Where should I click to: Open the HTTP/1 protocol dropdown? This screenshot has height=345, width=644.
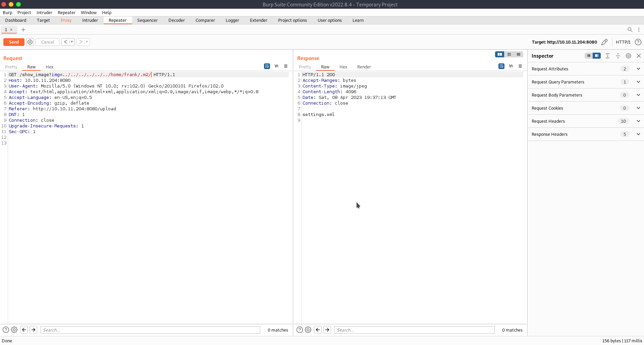click(623, 42)
